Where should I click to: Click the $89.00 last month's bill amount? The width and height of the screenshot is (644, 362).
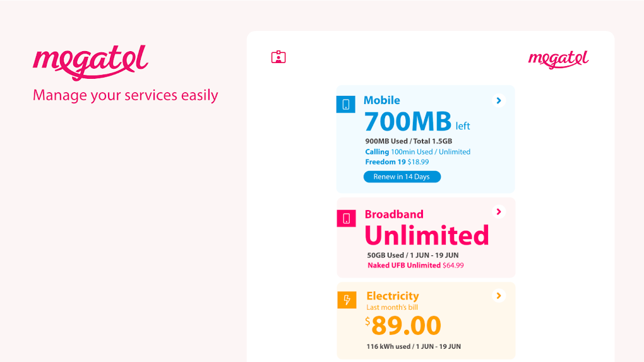tap(404, 325)
